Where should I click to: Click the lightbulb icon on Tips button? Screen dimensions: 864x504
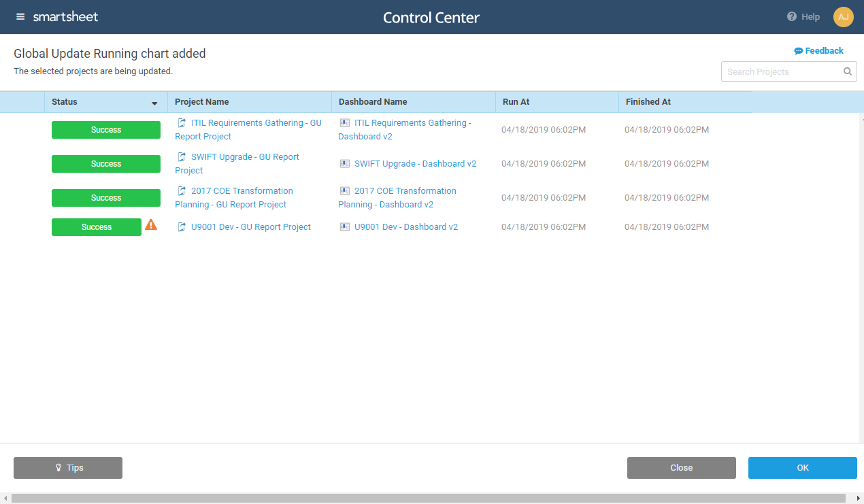(x=59, y=468)
